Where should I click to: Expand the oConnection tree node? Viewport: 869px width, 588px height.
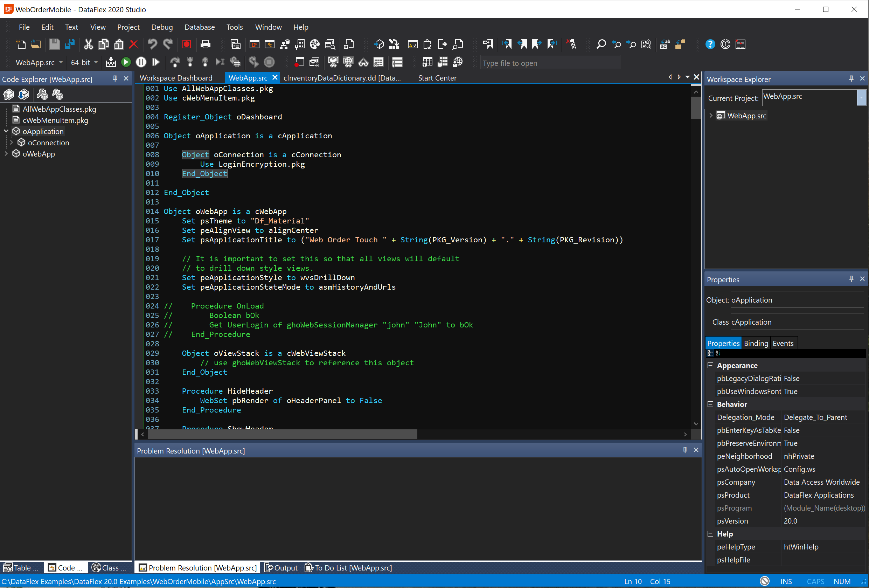[12, 143]
